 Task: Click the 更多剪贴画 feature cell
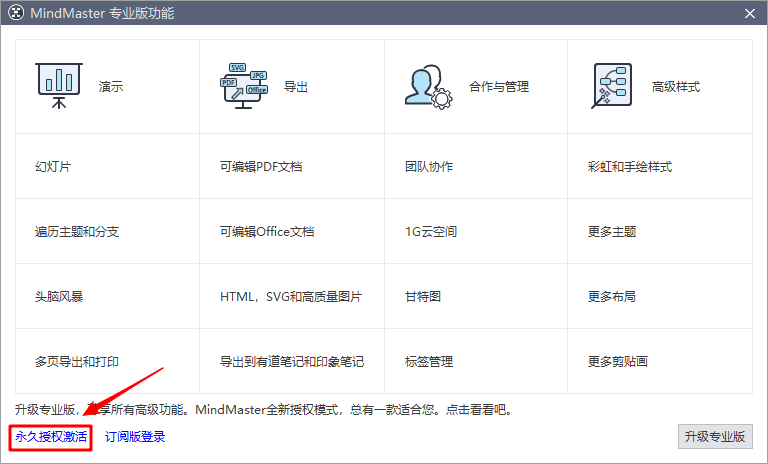coord(660,362)
